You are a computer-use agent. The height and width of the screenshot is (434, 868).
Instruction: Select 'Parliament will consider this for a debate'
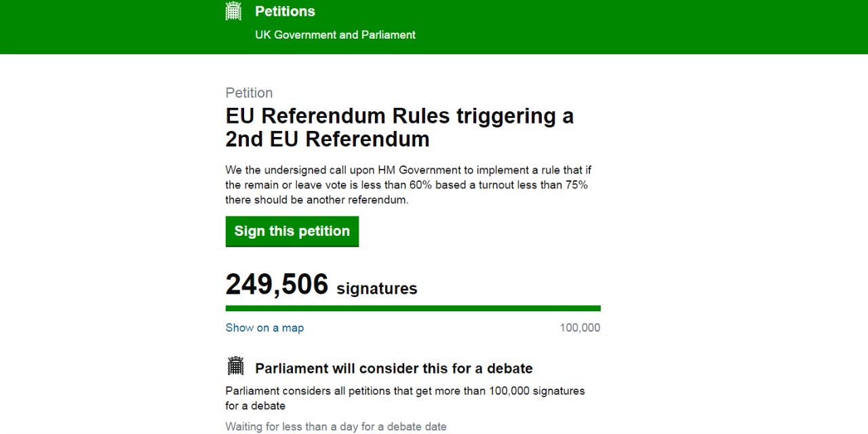click(x=393, y=368)
